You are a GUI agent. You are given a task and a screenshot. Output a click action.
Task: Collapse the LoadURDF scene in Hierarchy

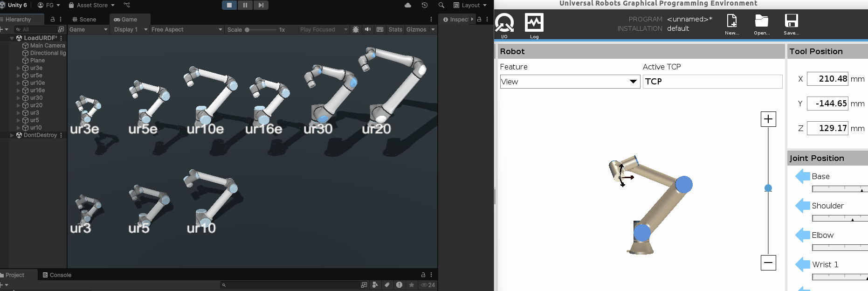(x=12, y=38)
